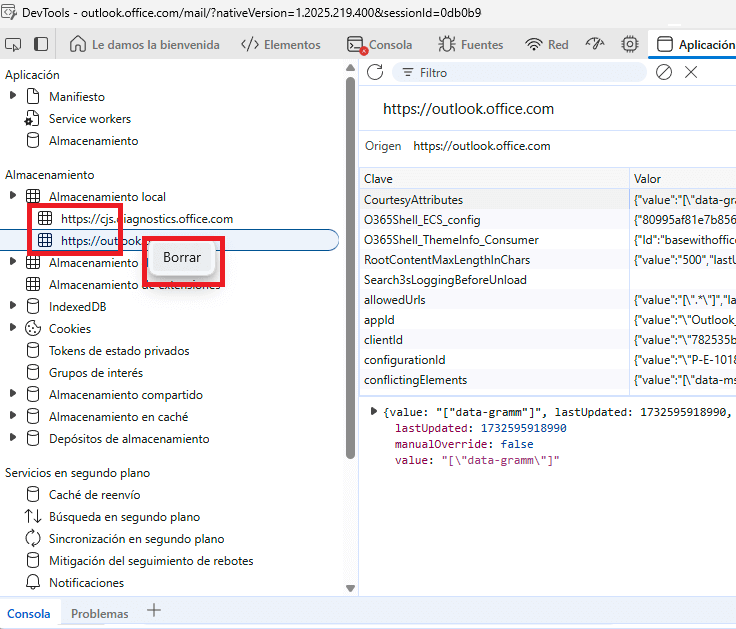Expand the Almacenamiento en caché node
Viewport: 736px width, 629px height.
click(13, 415)
